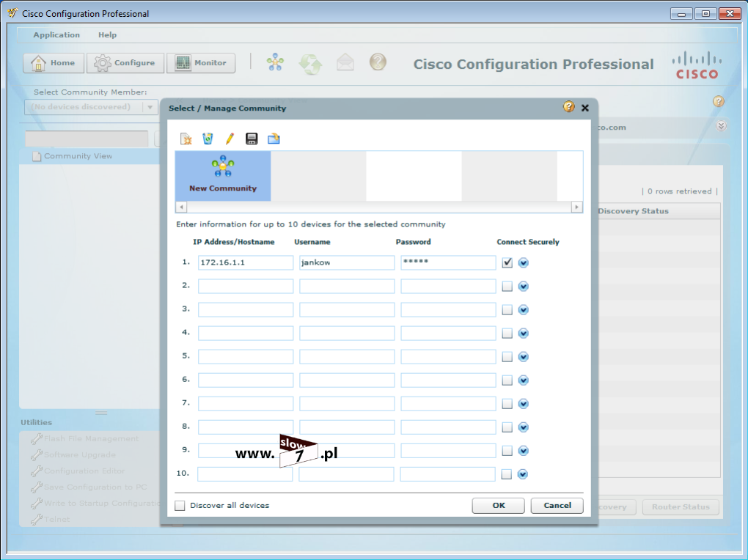748x560 pixels.
Task: Expand the double-chevron panel in the main window
Action: click(x=722, y=126)
